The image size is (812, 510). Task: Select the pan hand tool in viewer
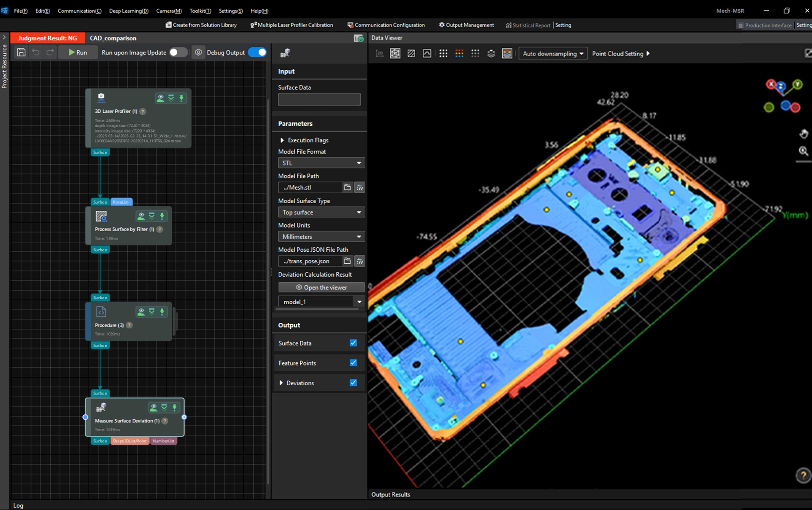coord(804,134)
